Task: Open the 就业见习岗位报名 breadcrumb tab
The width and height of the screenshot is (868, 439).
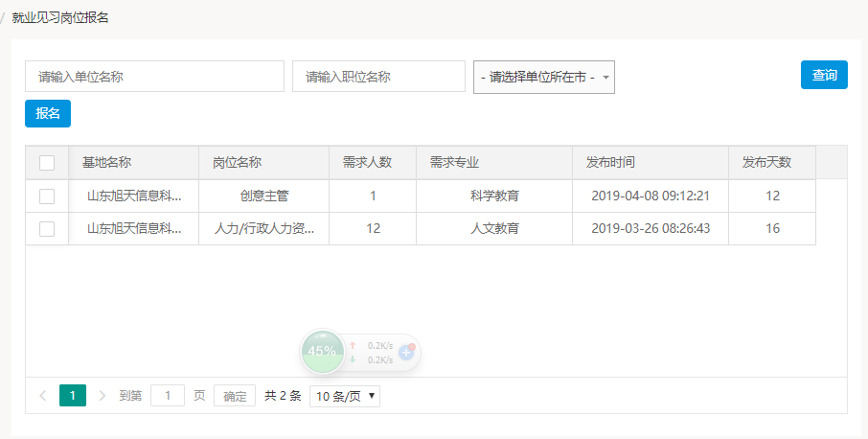Action: pyautogui.click(x=60, y=18)
